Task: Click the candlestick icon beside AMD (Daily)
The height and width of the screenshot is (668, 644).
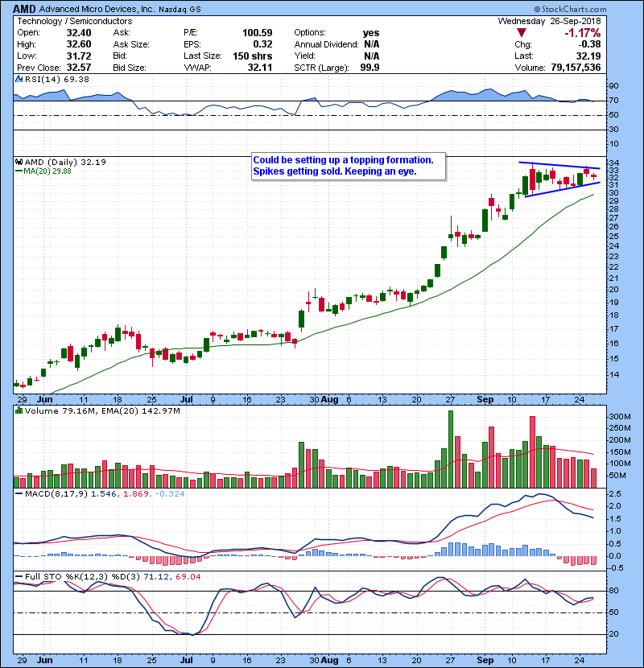Action: click(19, 162)
